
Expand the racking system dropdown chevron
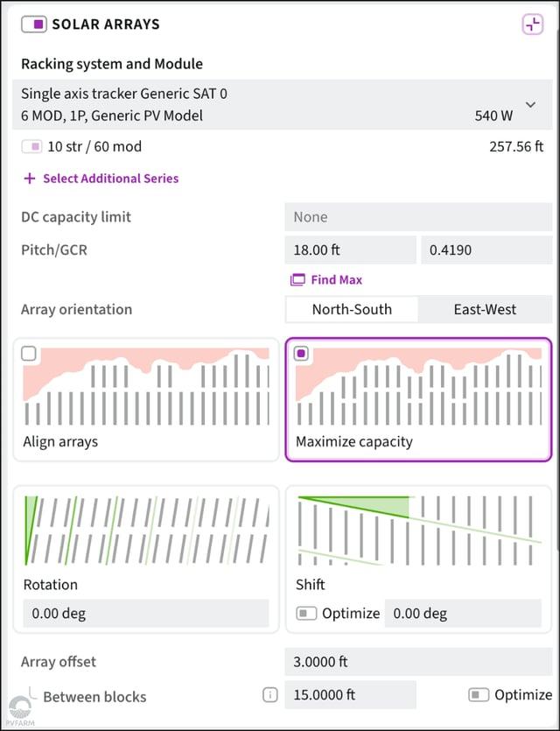pos(530,105)
